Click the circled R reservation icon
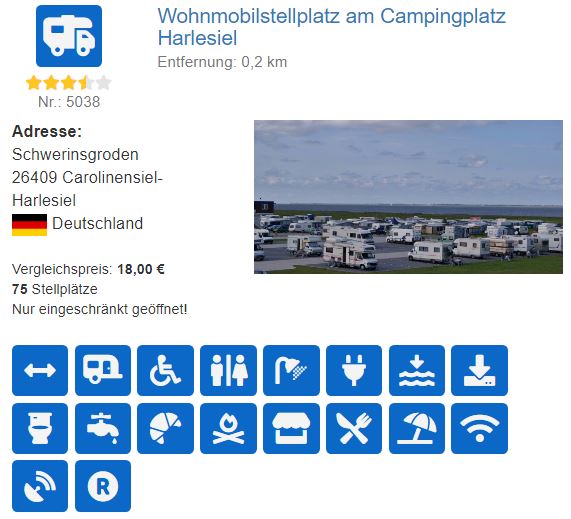The image size is (571, 519). point(103,486)
